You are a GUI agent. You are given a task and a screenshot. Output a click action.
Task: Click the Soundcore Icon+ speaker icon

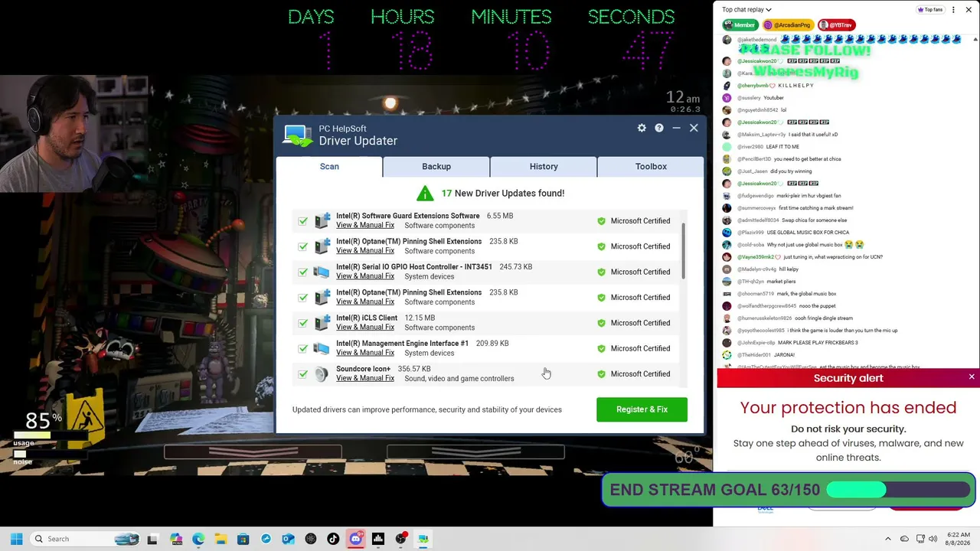[x=322, y=374]
